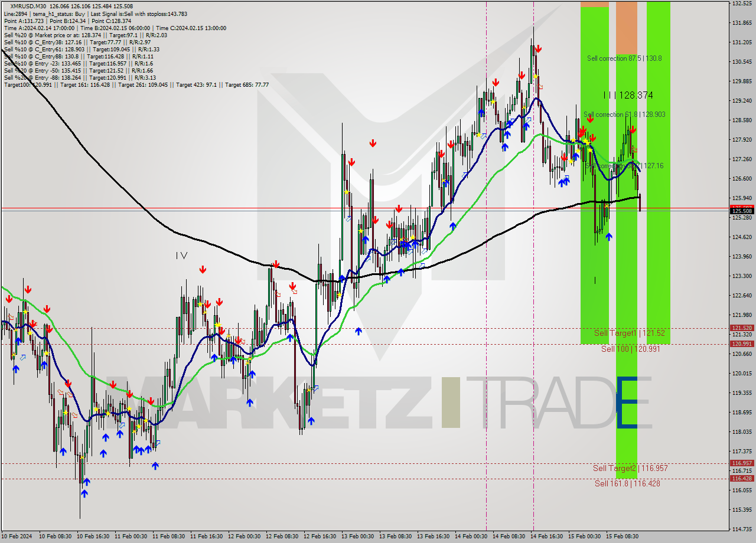Click '15 Feb 08:30' on the time axis
Screen dimensions: 756x543
point(623,537)
